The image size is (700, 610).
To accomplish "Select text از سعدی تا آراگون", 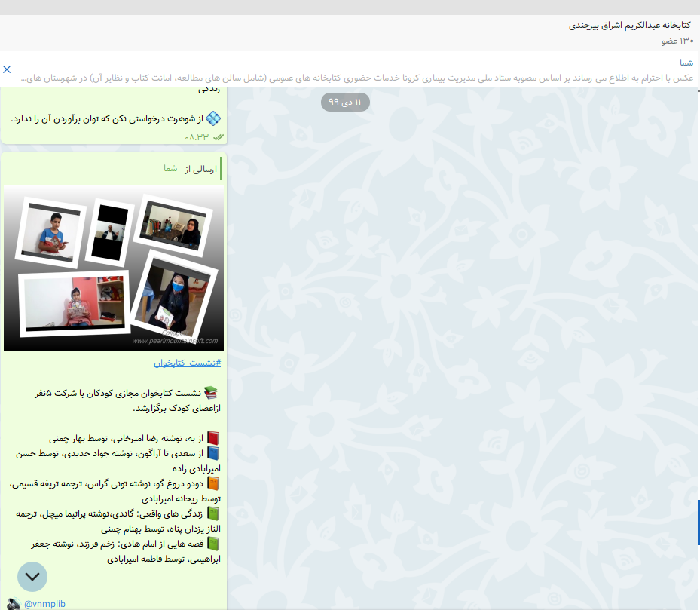I will click(x=170, y=454).
